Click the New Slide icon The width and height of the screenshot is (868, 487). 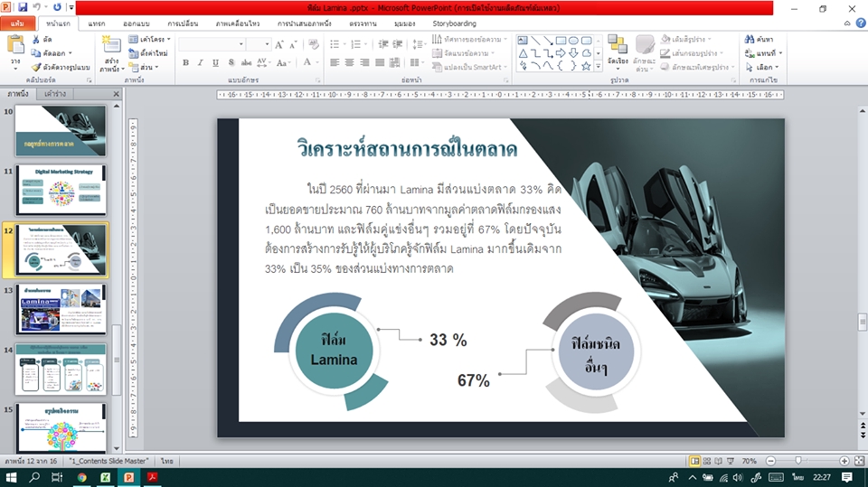pos(111,45)
